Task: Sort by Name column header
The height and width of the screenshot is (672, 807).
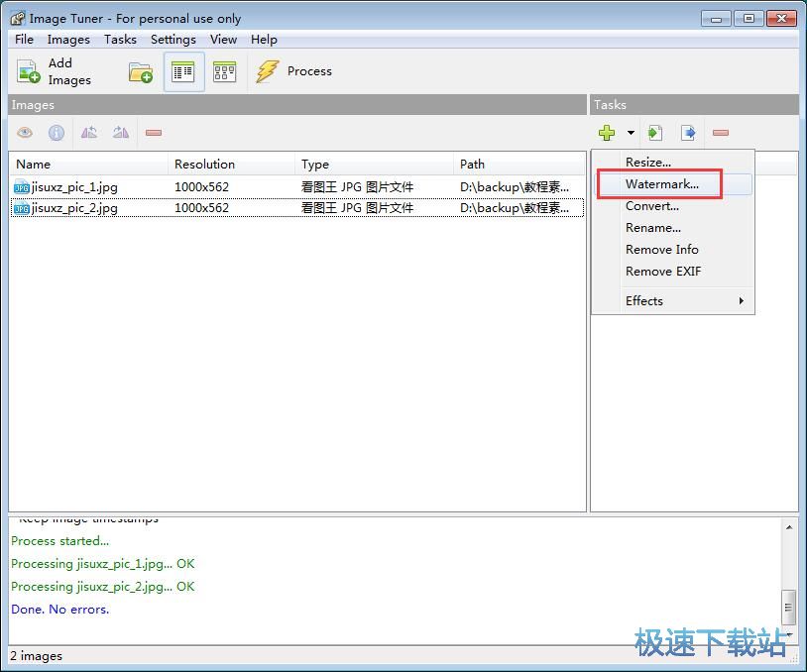Action: (x=88, y=165)
